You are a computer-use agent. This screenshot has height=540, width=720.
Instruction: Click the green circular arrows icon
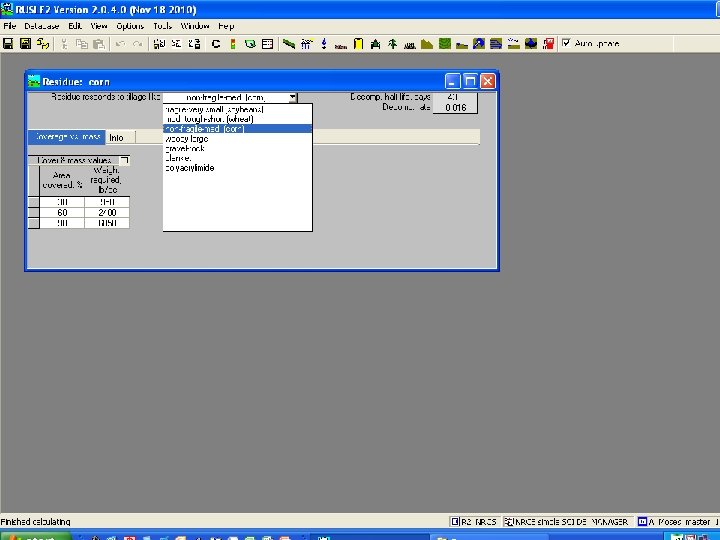[250, 44]
